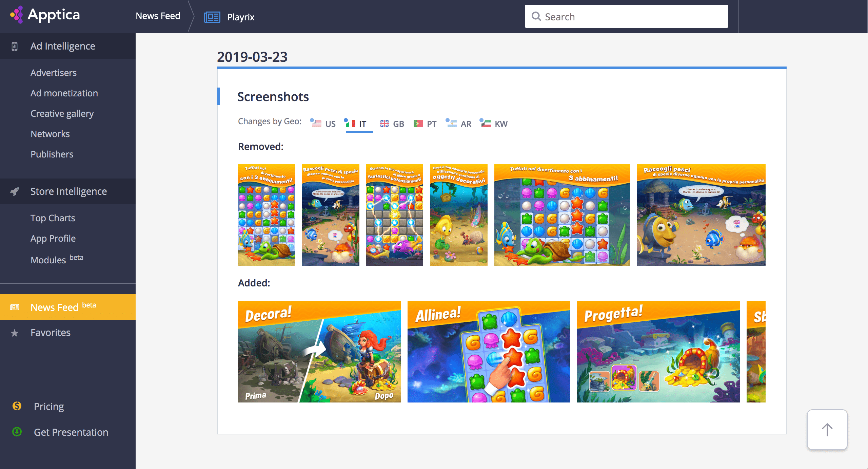This screenshot has height=469, width=868.
Task: Open the Publishers page
Action: pos(52,154)
